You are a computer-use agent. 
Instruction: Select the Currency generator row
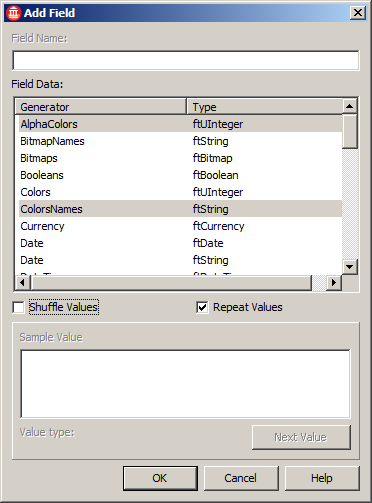(180, 226)
